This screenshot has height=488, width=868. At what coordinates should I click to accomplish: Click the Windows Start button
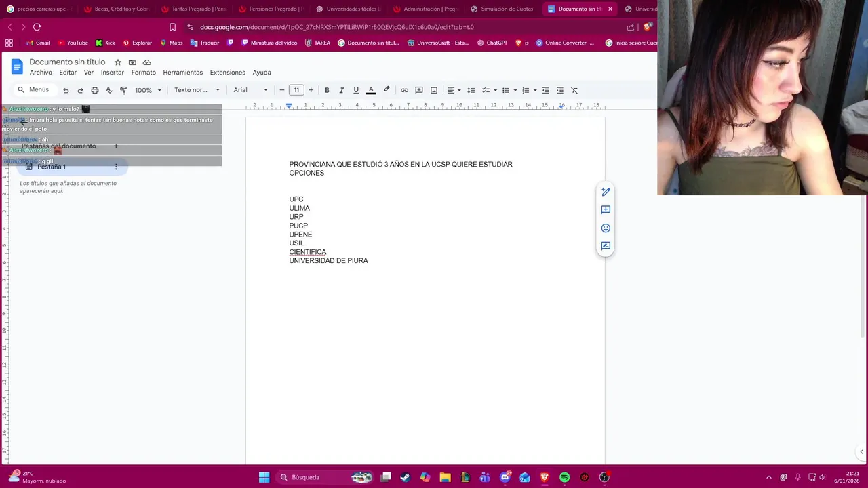pos(264,477)
